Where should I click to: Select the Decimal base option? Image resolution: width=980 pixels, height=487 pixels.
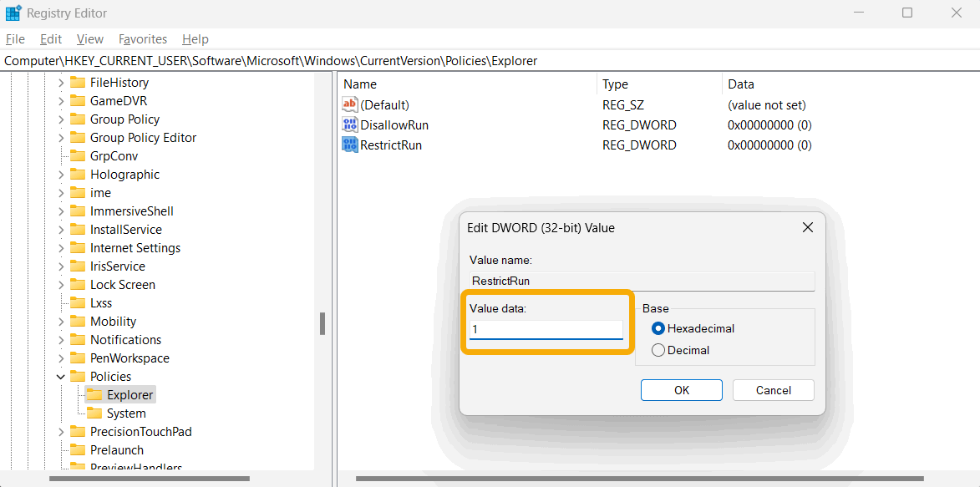[658, 350]
